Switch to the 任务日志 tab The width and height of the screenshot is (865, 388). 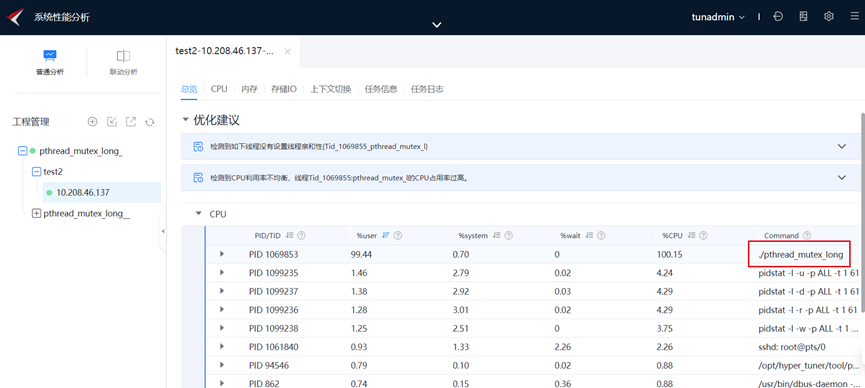click(x=427, y=89)
